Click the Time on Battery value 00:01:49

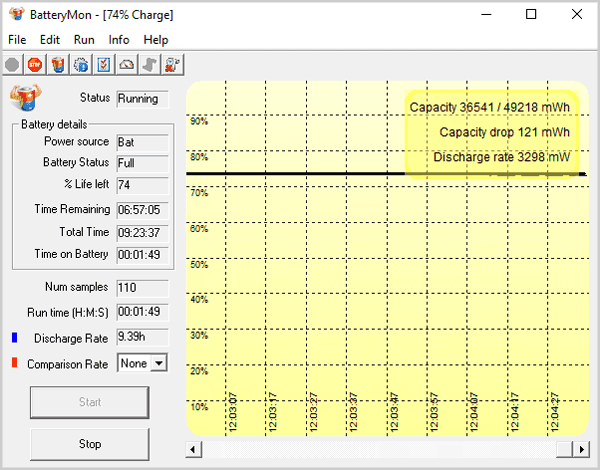coord(142,255)
